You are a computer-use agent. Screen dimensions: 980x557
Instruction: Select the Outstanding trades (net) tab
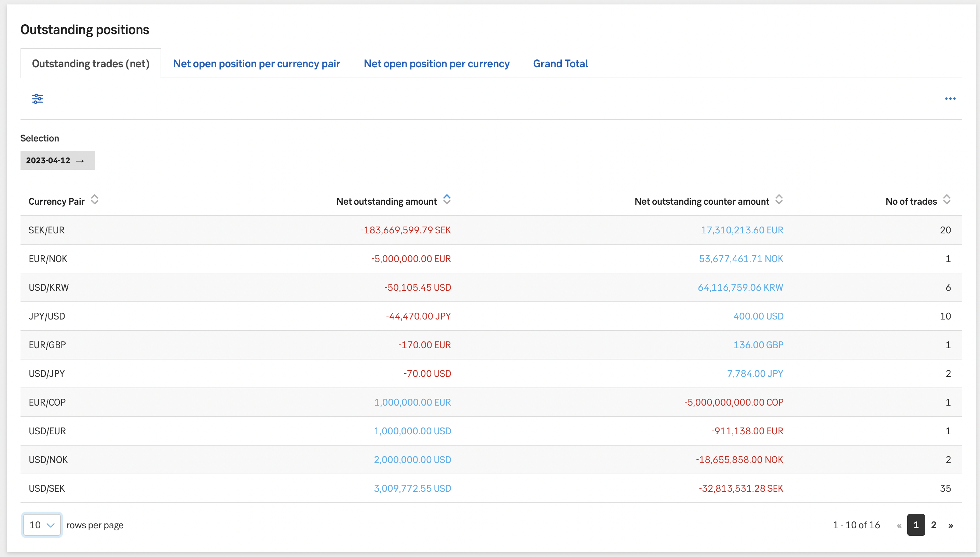coord(91,64)
